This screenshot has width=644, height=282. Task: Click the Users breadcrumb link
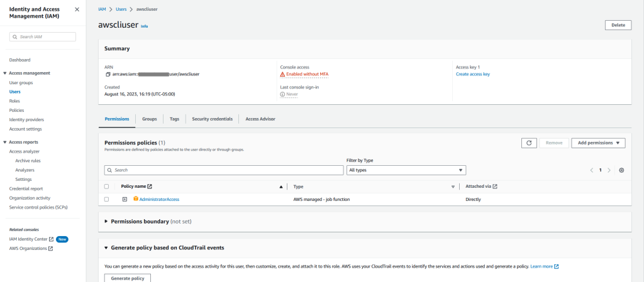click(x=121, y=9)
